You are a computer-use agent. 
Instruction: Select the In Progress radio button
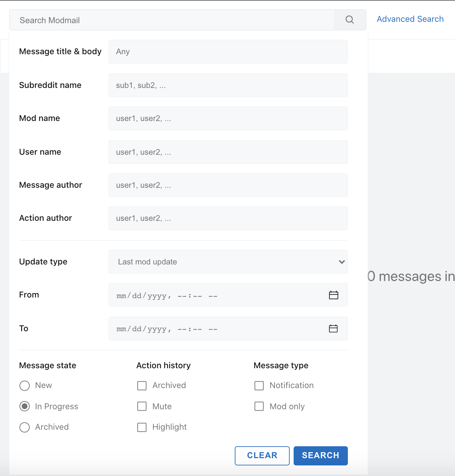[x=25, y=406]
